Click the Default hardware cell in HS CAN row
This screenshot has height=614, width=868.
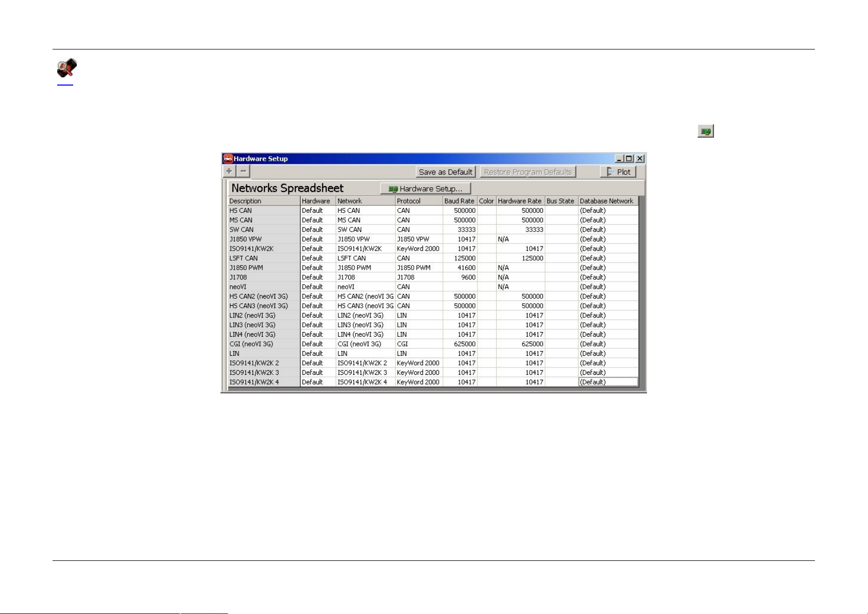click(x=318, y=210)
